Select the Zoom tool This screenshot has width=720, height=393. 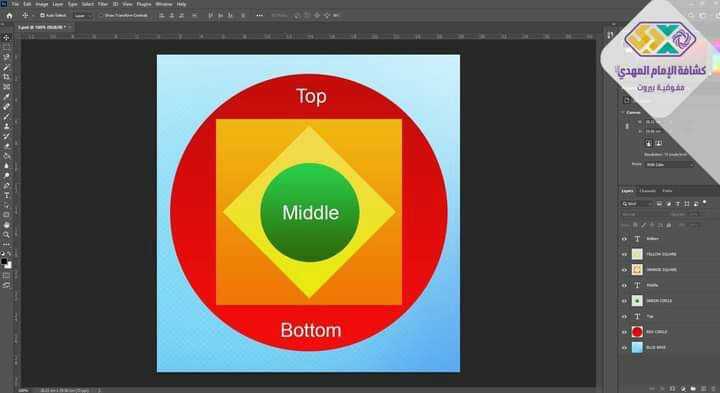pos(6,235)
